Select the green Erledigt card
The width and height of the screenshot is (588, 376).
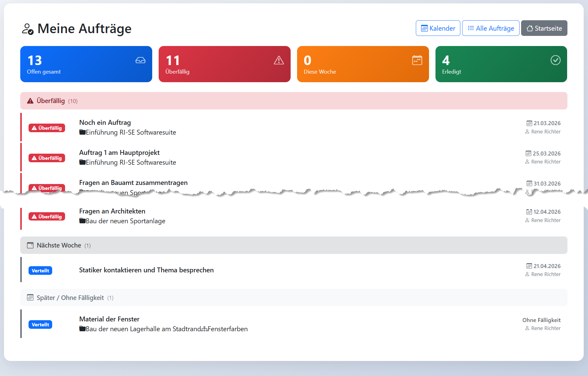pos(501,64)
